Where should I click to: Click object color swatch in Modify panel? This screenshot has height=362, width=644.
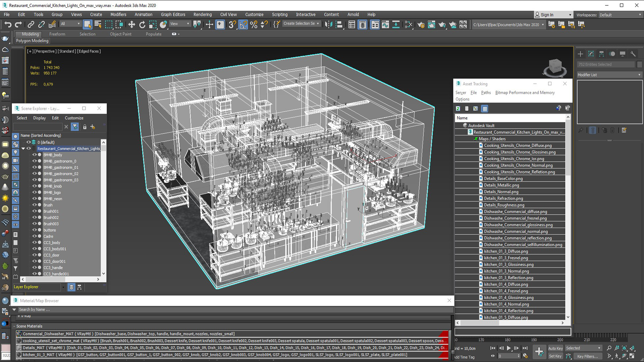pos(639,64)
